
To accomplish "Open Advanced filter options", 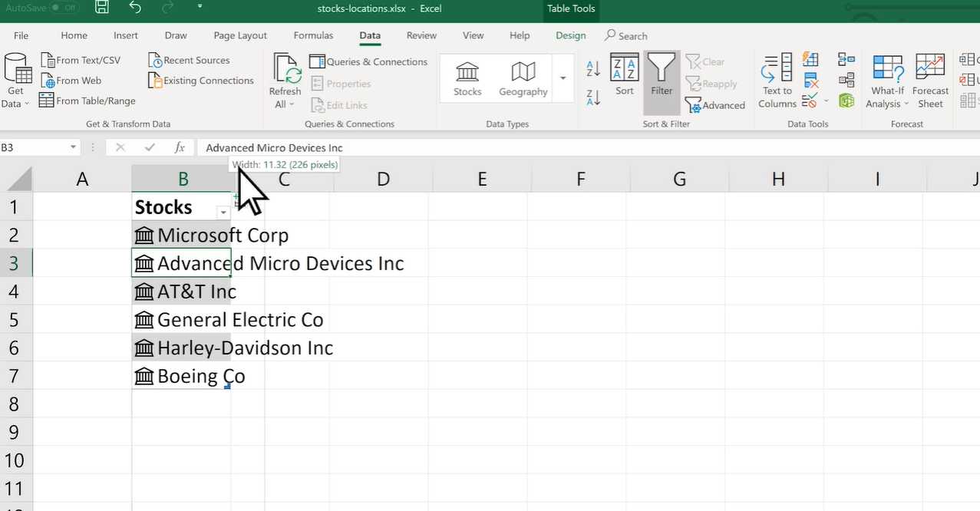I will (715, 105).
